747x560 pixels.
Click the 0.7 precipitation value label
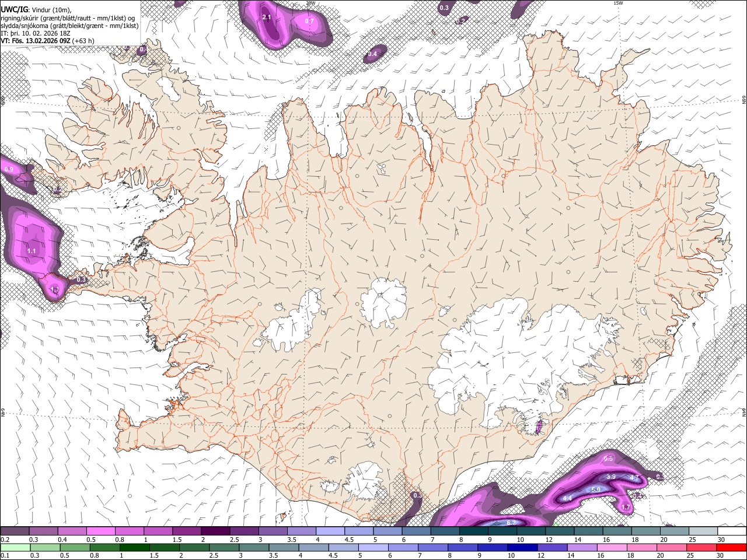click(309, 21)
